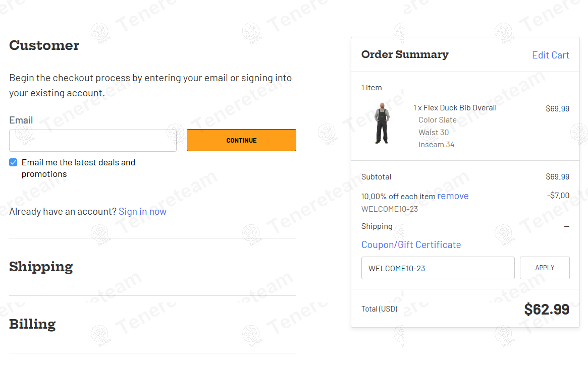
Task: Click the -$7.00 discount amount
Action: (558, 196)
